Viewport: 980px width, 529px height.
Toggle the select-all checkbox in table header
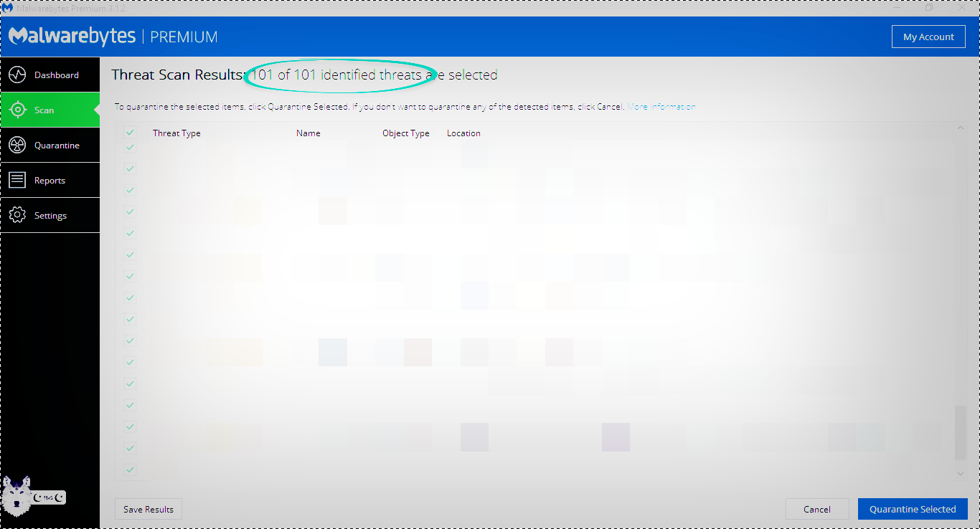tap(130, 133)
